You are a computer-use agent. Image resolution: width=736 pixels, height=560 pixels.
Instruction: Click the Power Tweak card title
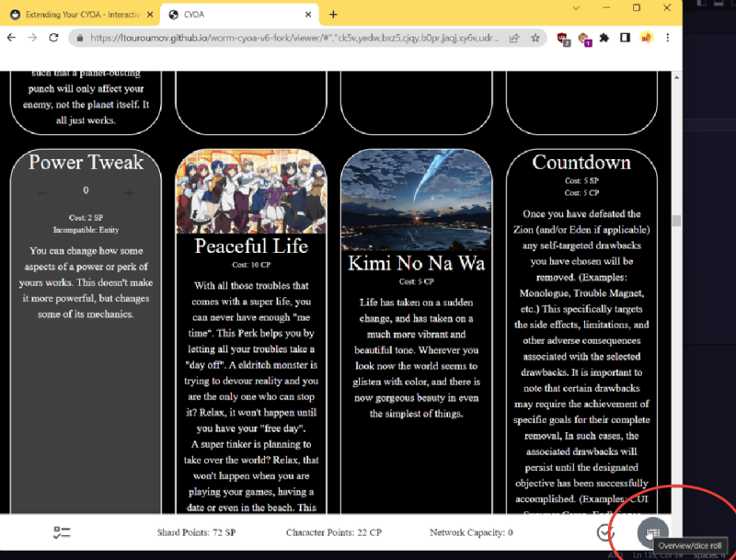point(86,162)
